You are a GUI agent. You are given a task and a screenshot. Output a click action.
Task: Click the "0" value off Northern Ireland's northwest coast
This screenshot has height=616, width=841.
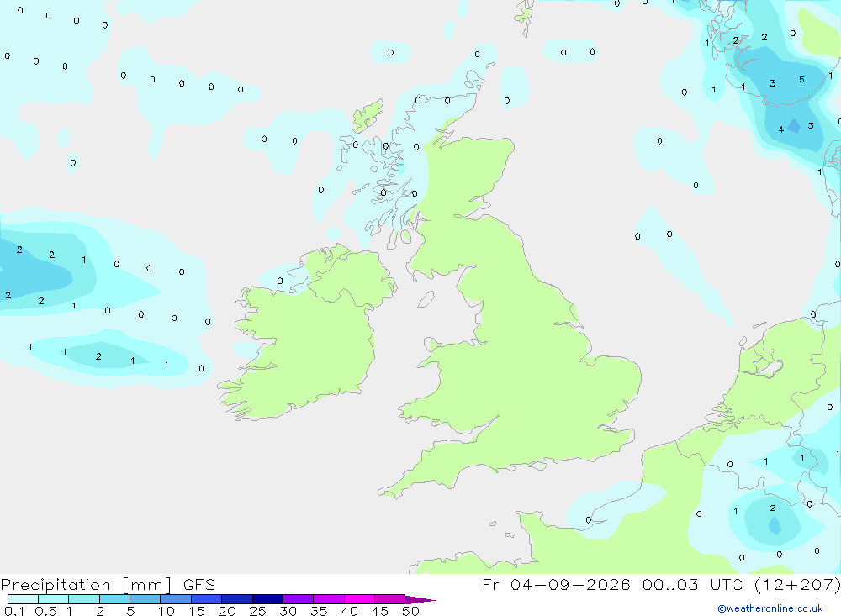tap(279, 281)
